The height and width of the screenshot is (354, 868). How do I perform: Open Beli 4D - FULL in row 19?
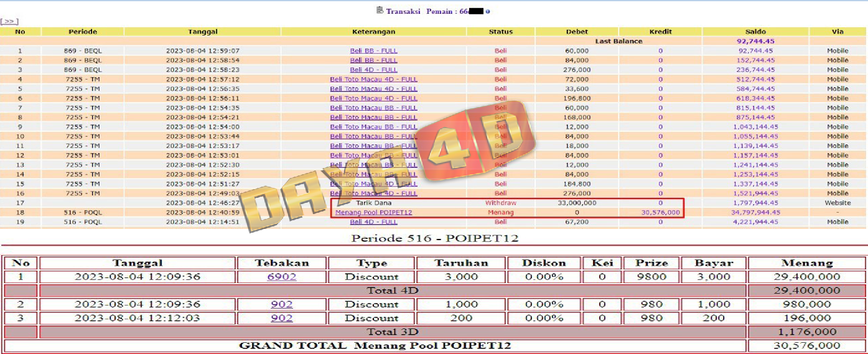pos(373,222)
